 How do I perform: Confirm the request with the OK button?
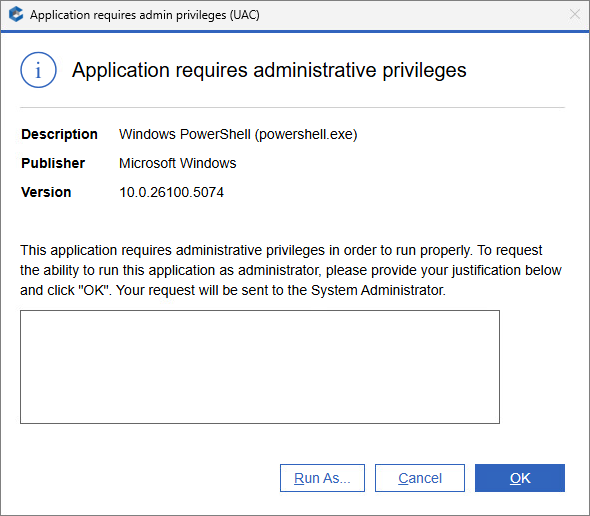pos(520,478)
